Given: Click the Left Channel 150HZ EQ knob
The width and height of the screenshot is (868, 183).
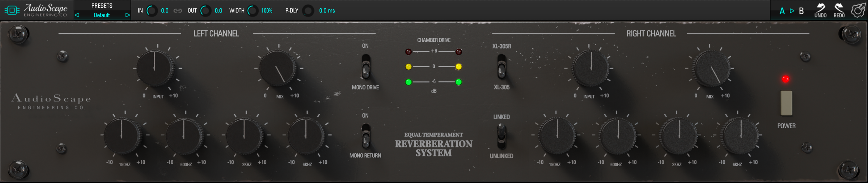Looking at the screenshot, I should point(122,135).
